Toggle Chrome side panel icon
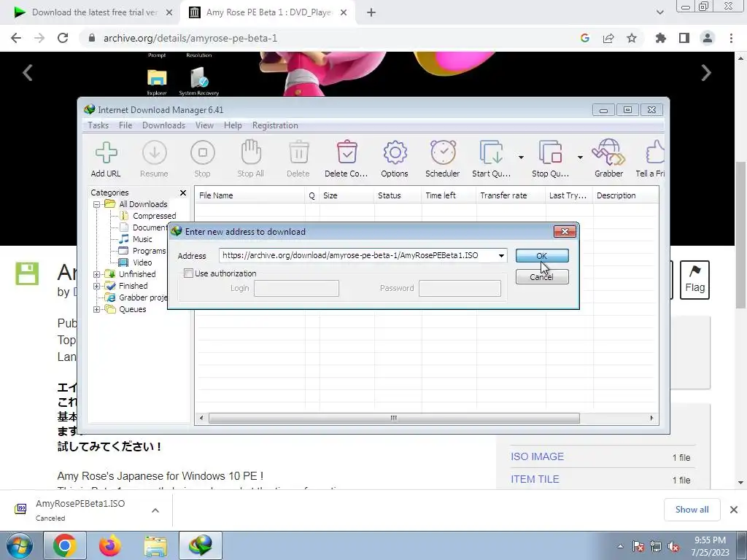 684,38
